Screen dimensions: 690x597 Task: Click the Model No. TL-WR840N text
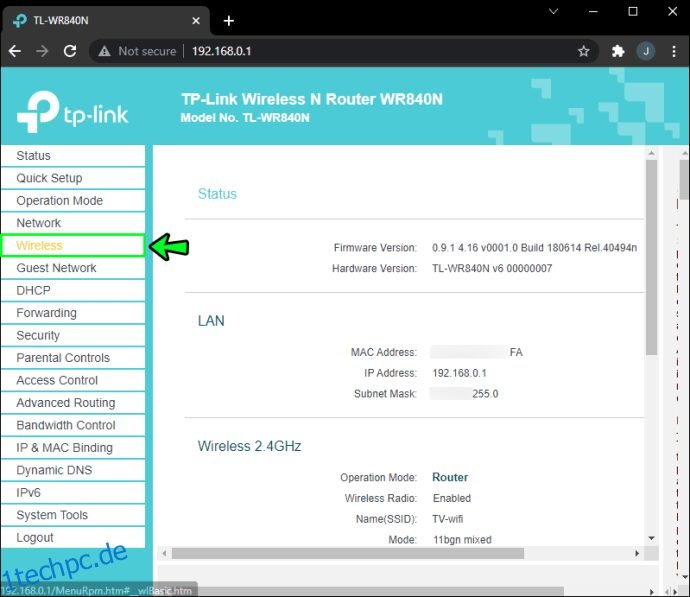(245, 118)
